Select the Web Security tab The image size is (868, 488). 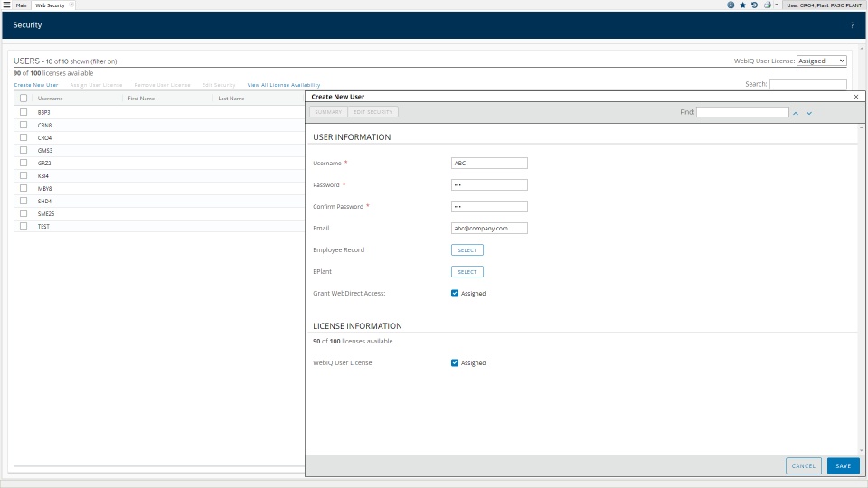pyautogui.click(x=50, y=5)
